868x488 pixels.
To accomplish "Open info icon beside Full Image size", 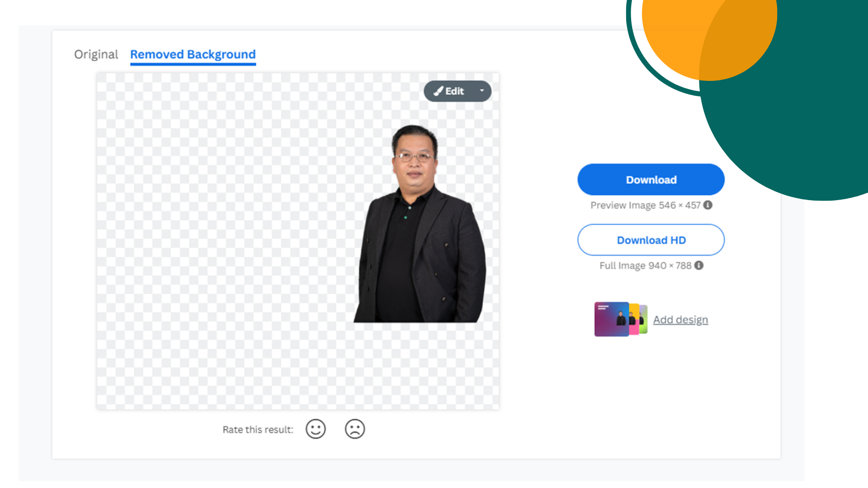I will tap(699, 266).
